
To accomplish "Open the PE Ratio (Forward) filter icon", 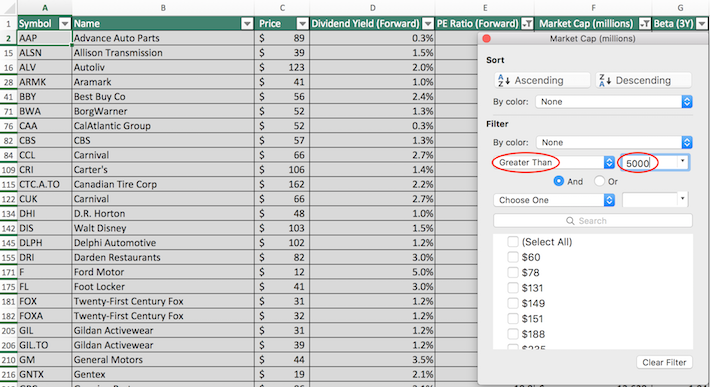I will coord(527,24).
